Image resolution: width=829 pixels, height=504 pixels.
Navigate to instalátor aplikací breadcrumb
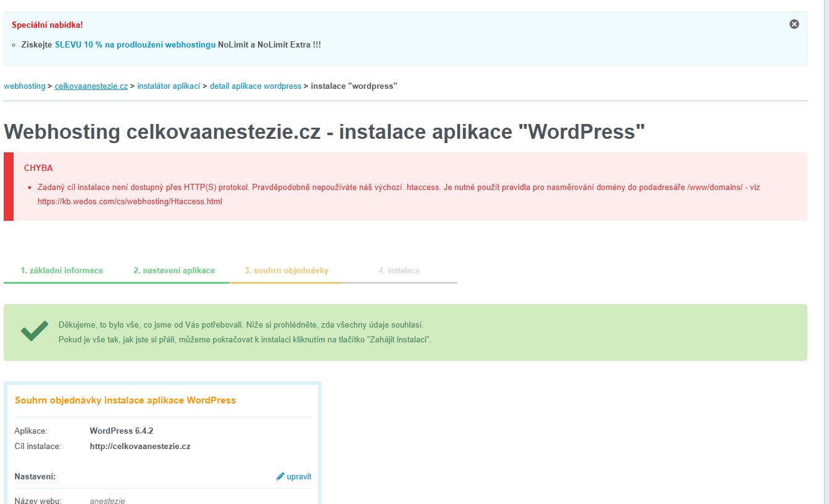(169, 86)
